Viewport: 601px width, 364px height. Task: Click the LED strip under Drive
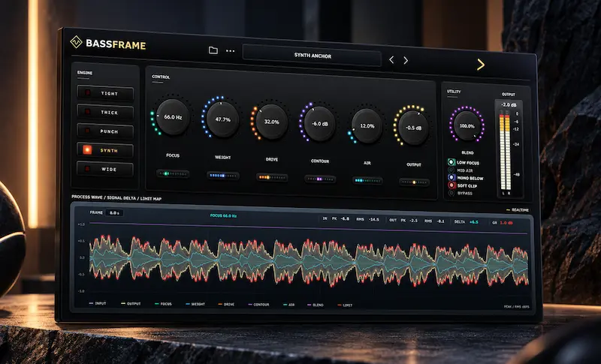click(272, 178)
